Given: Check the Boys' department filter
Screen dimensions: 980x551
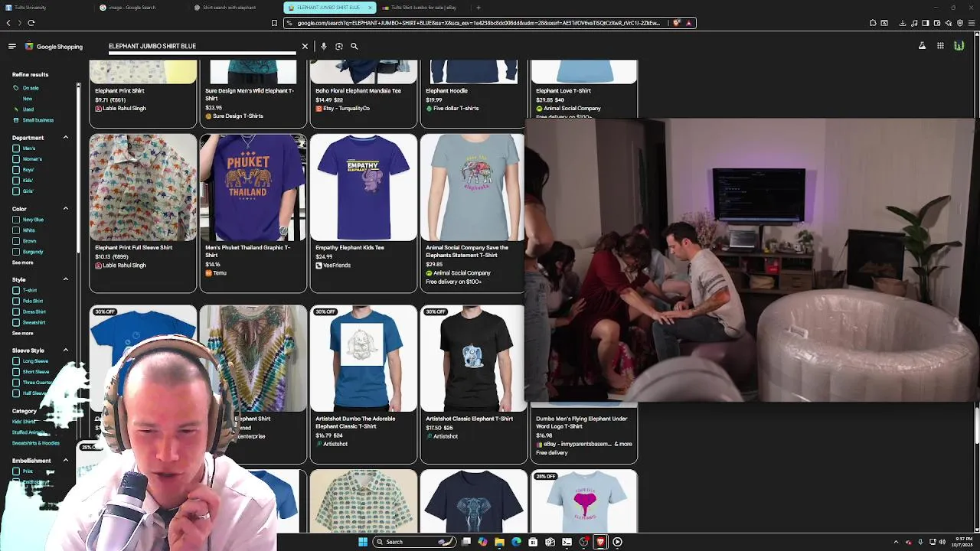Looking at the screenshot, I should [x=16, y=170].
